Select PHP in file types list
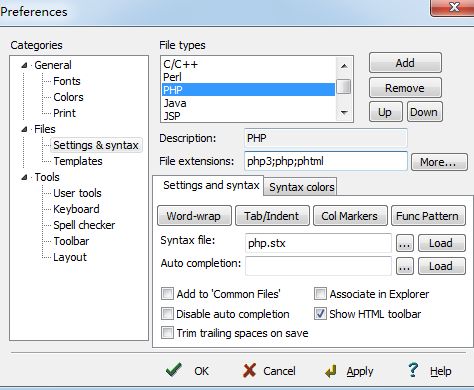 (248, 90)
